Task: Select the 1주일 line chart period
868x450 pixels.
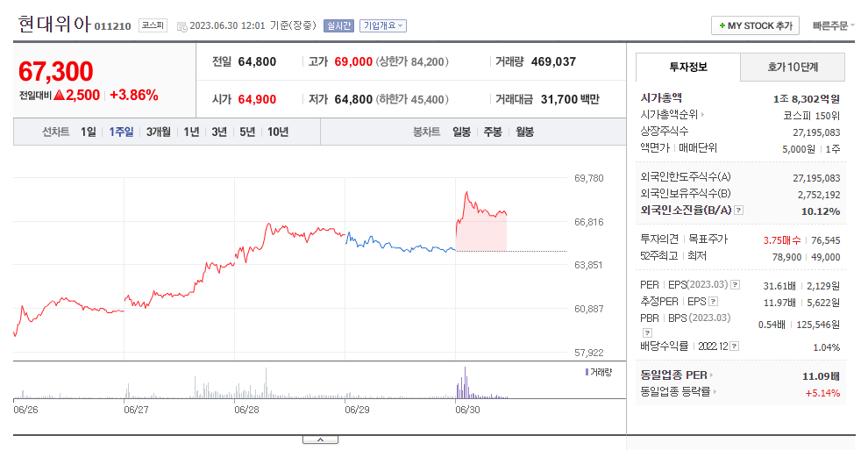Action: [121, 132]
